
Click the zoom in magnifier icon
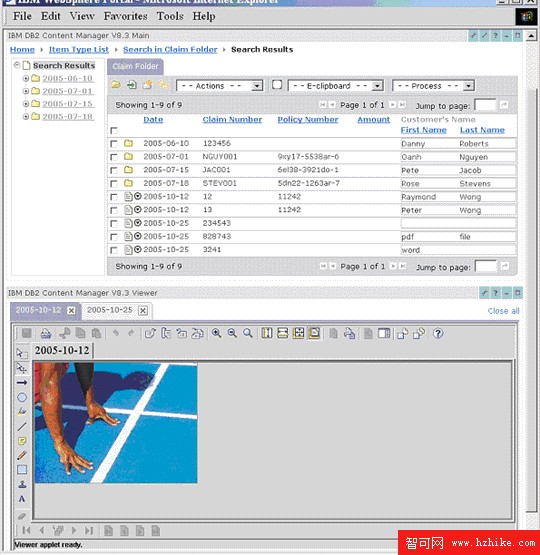[216, 333]
